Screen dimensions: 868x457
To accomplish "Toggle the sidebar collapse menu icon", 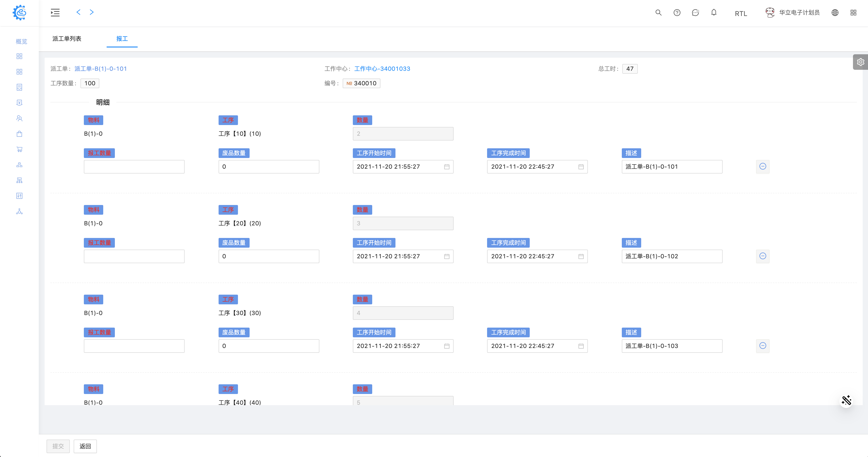I will [55, 13].
